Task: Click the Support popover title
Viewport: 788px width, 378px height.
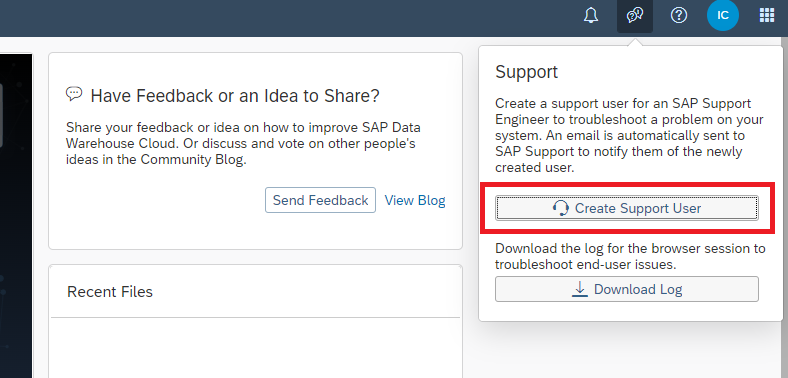Action: point(526,72)
